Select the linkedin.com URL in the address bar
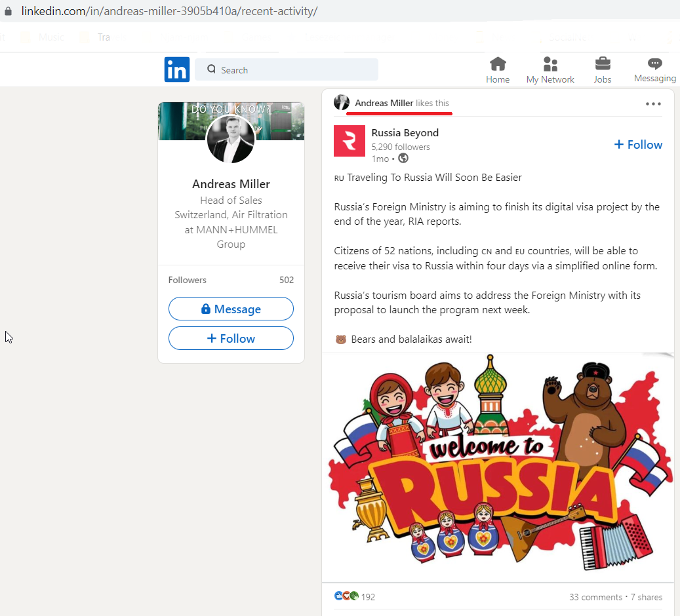680x616 pixels. [170, 11]
